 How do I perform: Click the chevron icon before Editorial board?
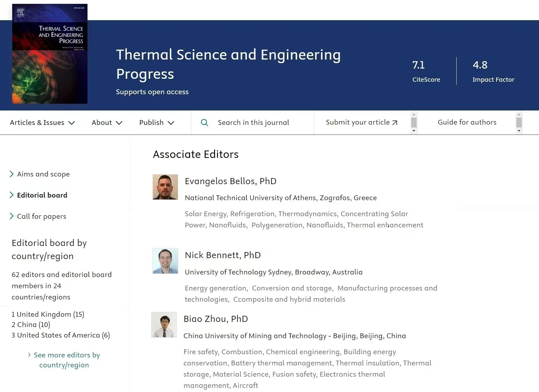pyautogui.click(x=12, y=195)
